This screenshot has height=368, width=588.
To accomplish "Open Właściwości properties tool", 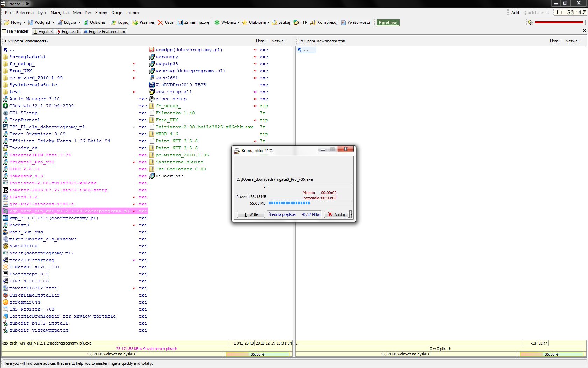I will [355, 22].
